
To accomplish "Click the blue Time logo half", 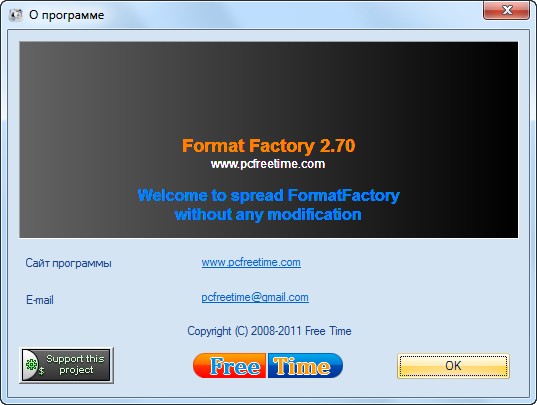I will [305, 366].
